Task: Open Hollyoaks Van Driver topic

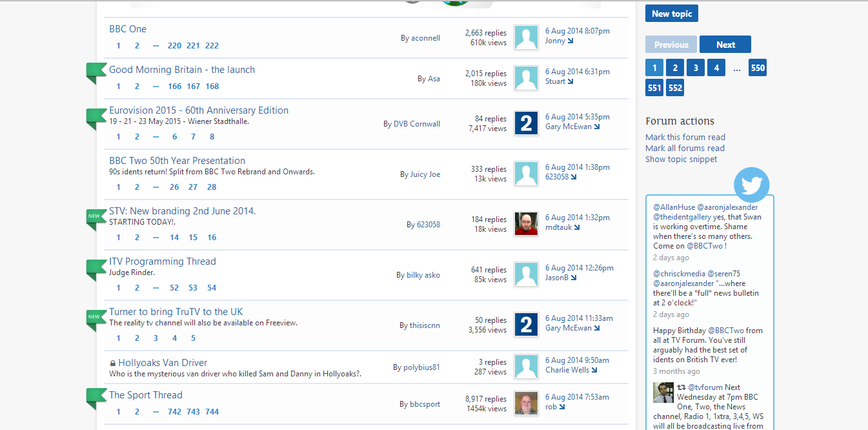Action: (x=163, y=363)
